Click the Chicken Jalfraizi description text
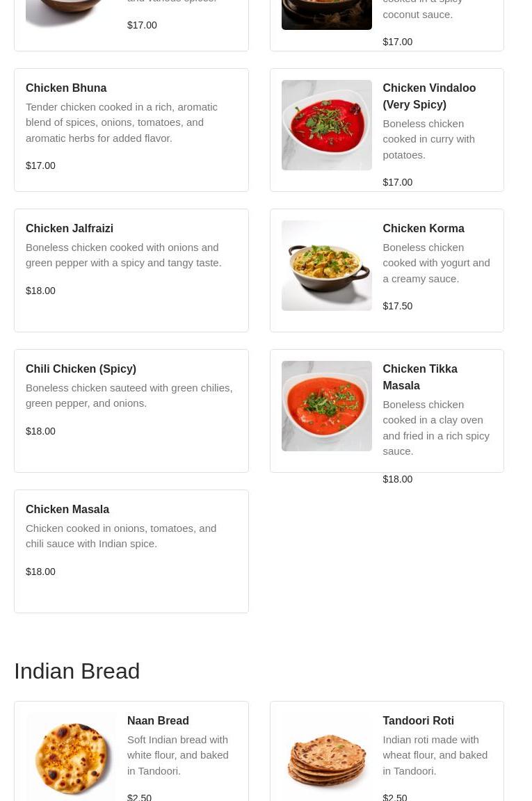 pos(124,255)
